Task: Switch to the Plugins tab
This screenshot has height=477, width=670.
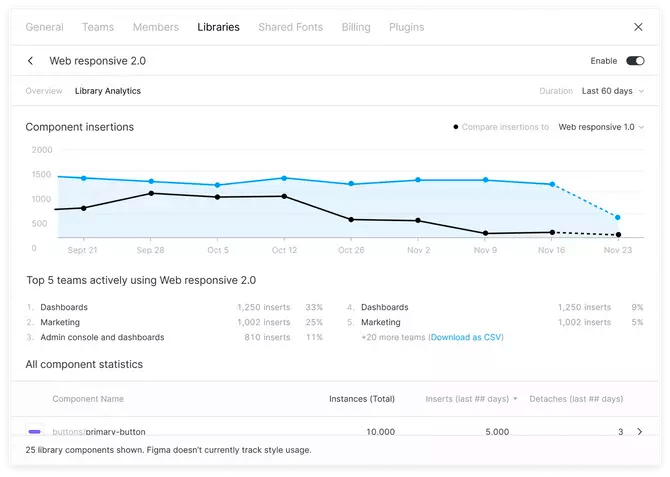Action: (x=406, y=27)
